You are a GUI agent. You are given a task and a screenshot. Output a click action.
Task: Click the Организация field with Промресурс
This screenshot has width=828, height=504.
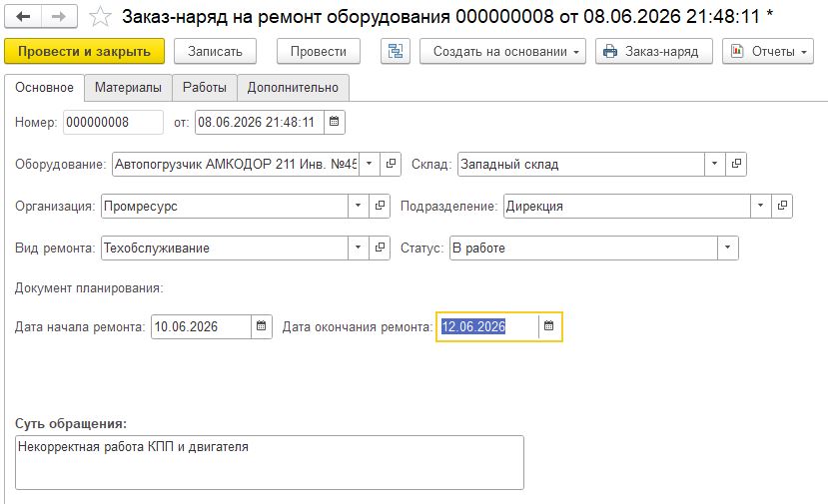(x=225, y=206)
